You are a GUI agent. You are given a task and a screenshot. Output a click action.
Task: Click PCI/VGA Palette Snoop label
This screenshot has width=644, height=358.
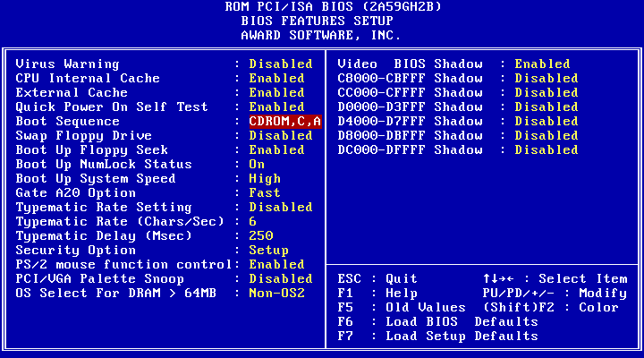[x=100, y=278]
